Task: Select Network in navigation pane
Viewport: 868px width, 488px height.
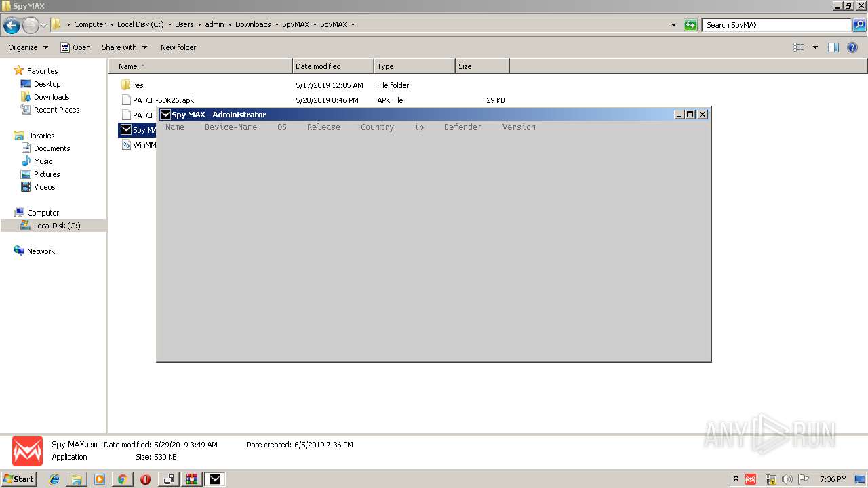Action: click(x=41, y=251)
